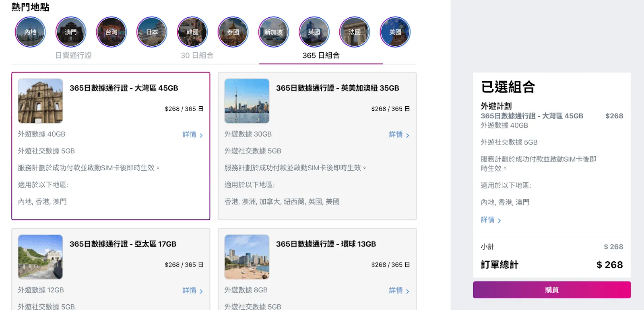The height and width of the screenshot is (310, 644).
Task: Click the 熱門地點 heading
Action: (x=30, y=7)
